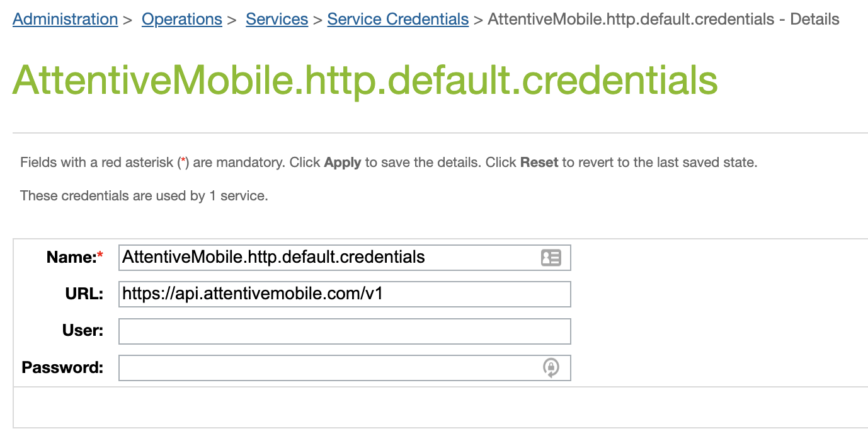Go back to Service Credentials list

coord(397,19)
